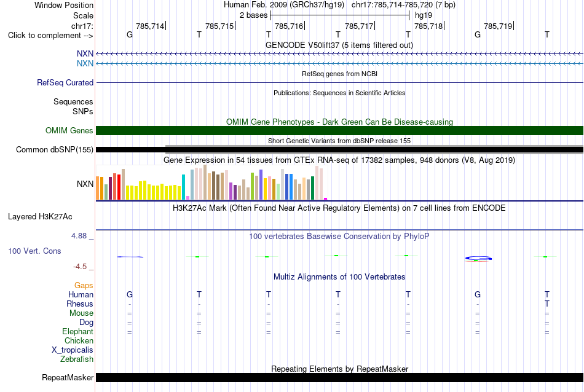Click the '2 bases' scale bar text
Image resolution: width=584 pixels, height=392 pixels.
click(x=253, y=15)
